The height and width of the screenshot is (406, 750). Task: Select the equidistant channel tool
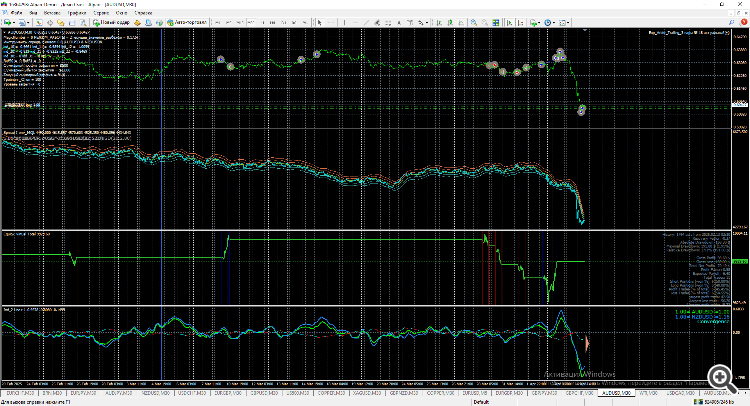click(377, 22)
